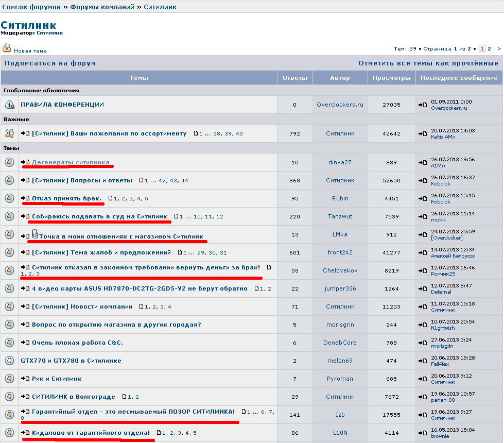Screen dimensions: 504x443
Task: Jump to unread icon for Рик и Ситилинк
Action: 25,378
